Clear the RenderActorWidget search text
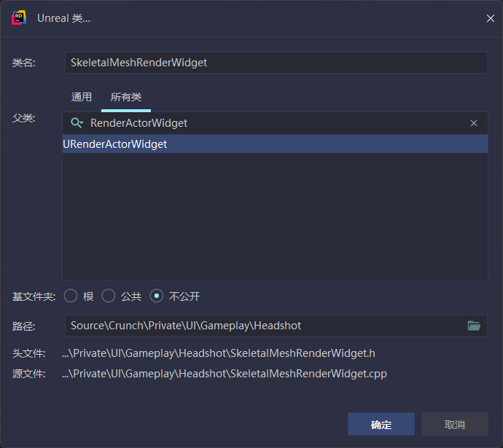This screenshot has width=503, height=448. (474, 123)
